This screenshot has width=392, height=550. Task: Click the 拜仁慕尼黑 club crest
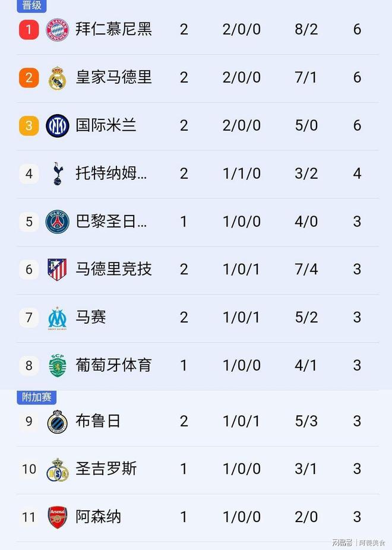pos(55,29)
